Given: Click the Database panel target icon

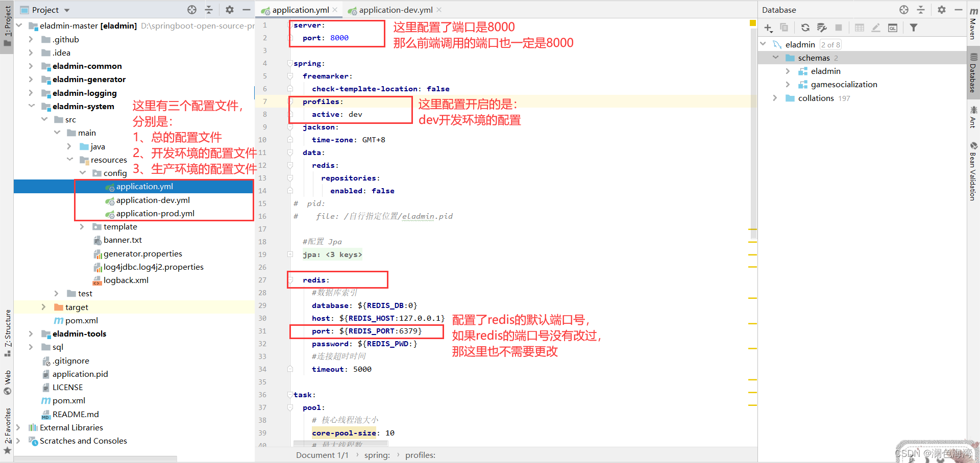Looking at the screenshot, I should tap(904, 10).
